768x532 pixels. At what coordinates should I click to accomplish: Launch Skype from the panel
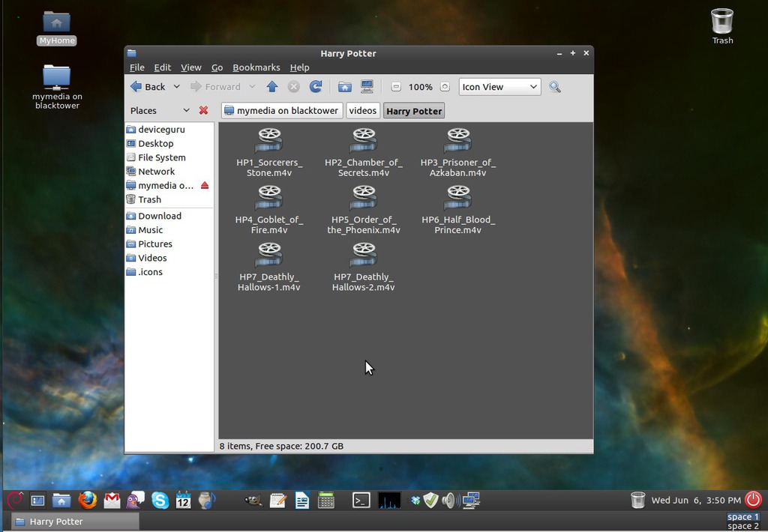(160, 501)
